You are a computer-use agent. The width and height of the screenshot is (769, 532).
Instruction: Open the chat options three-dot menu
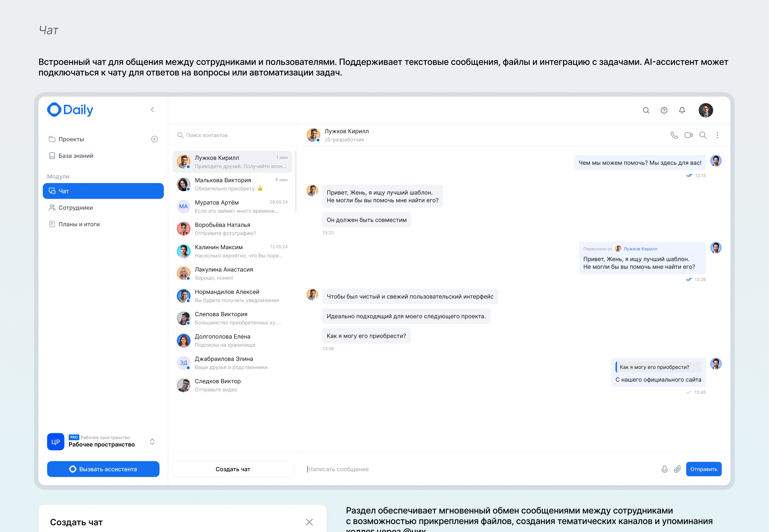[717, 135]
